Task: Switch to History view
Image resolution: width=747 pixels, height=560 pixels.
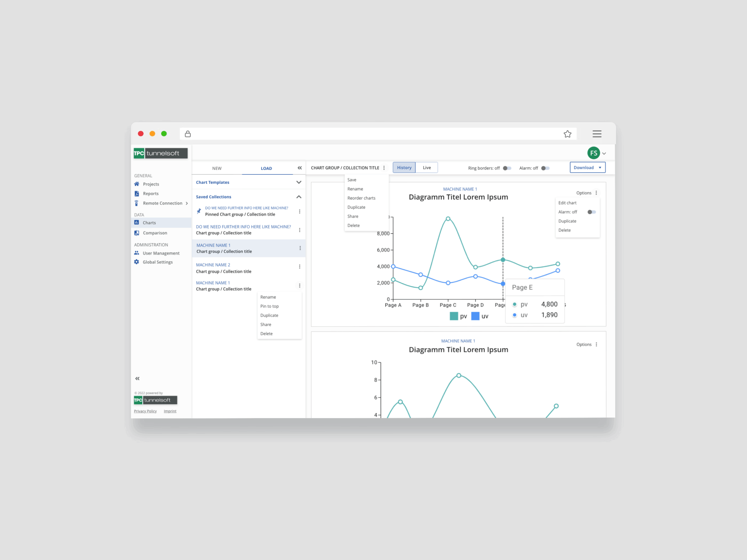Action: pos(404,168)
